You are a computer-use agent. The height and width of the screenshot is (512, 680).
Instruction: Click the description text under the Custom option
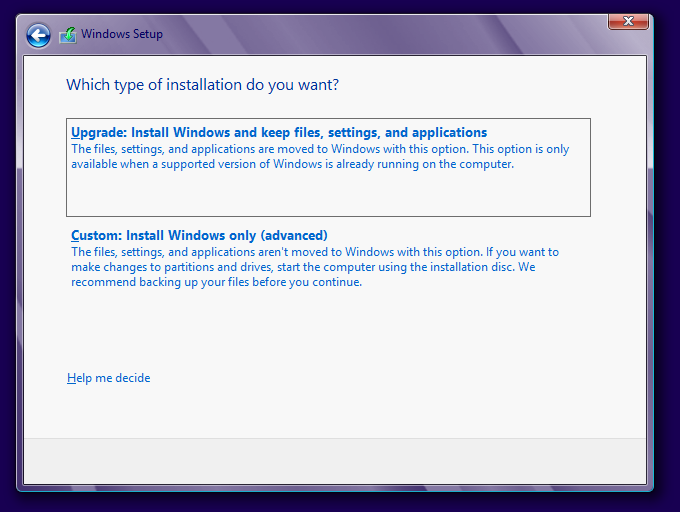pos(315,267)
